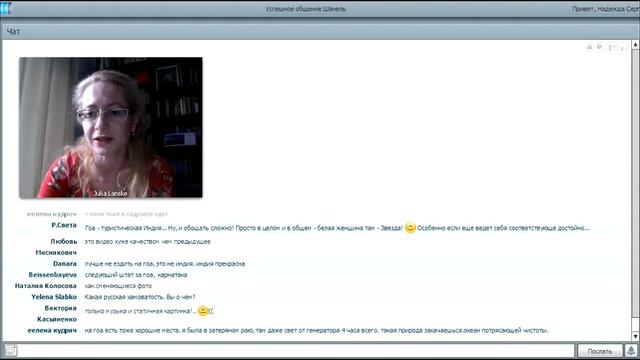Click sad emoticon in Виктория Касьяненко's message
This screenshot has width=640, height=360.
point(203,311)
